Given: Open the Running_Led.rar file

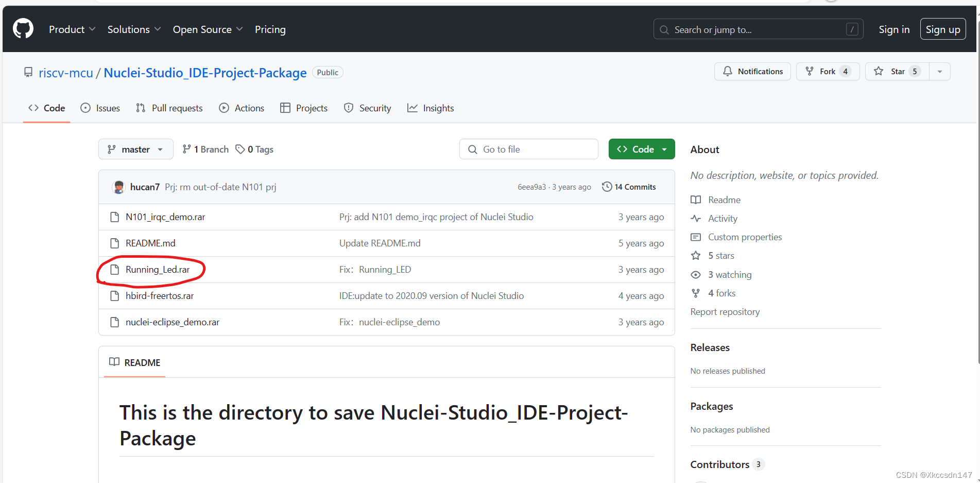Looking at the screenshot, I should click(x=158, y=270).
